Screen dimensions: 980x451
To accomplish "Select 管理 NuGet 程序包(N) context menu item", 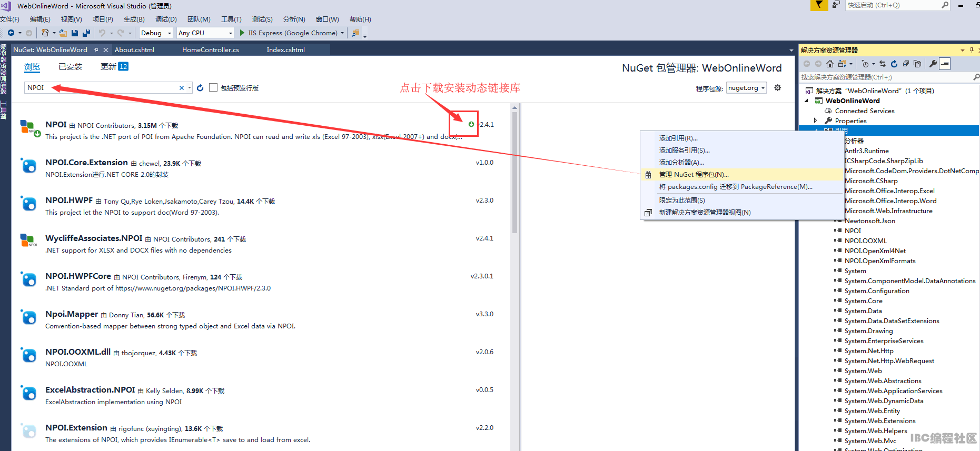I will (x=742, y=175).
